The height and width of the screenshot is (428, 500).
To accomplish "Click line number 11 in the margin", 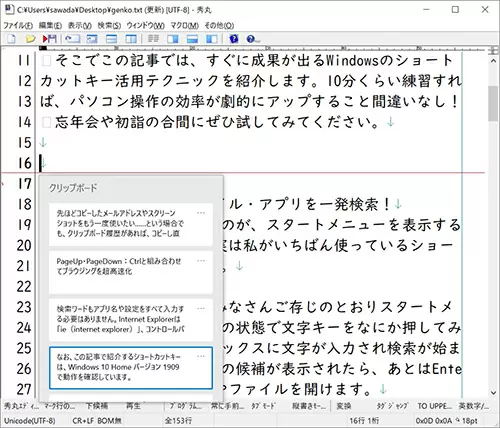I will click(23, 60).
